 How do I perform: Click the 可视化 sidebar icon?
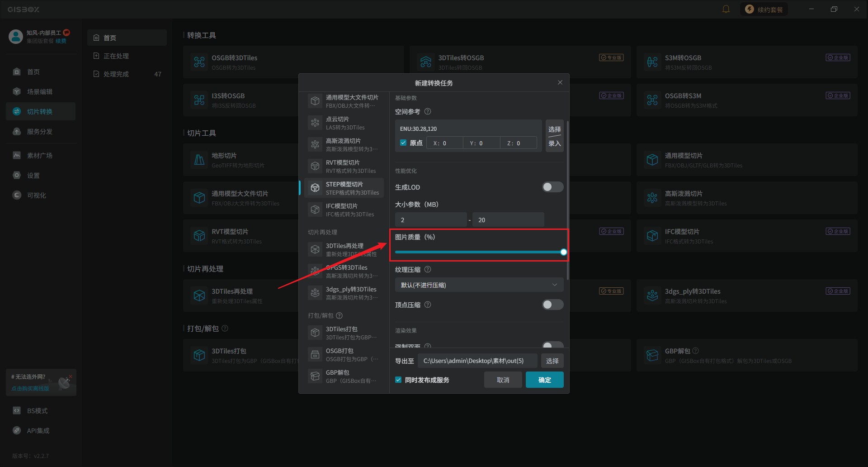click(x=17, y=195)
